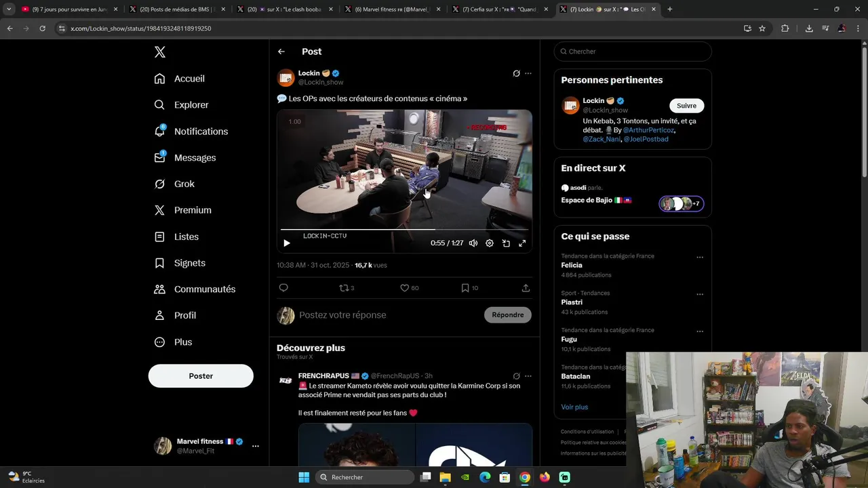Enter video fullscreen mode
868x488 pixels.
[x=522, y=243]
